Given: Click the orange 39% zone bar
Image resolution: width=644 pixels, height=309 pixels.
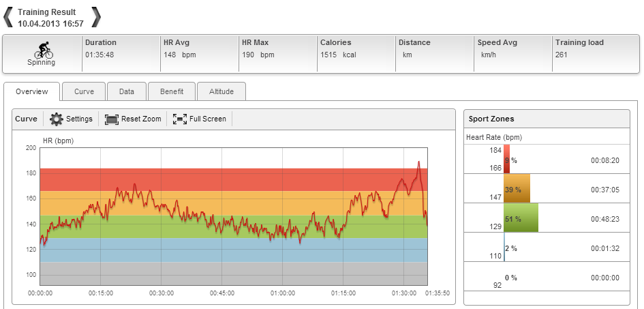Looking at the screenshot, I should point(517,188).
